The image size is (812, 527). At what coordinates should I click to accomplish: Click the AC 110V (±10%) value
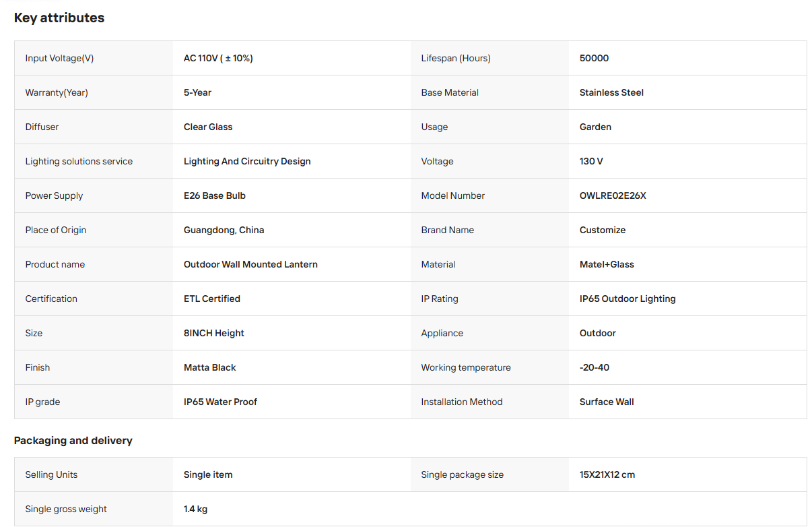[x=218, y=58]
